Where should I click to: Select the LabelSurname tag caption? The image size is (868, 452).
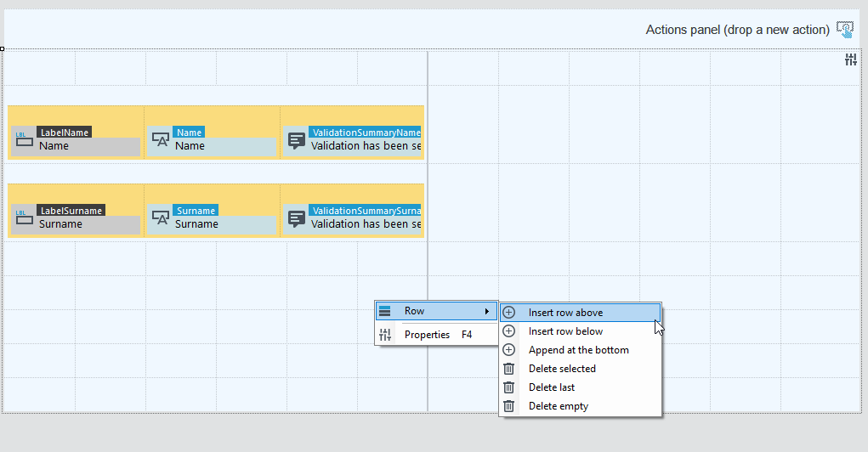coord(71,210)
